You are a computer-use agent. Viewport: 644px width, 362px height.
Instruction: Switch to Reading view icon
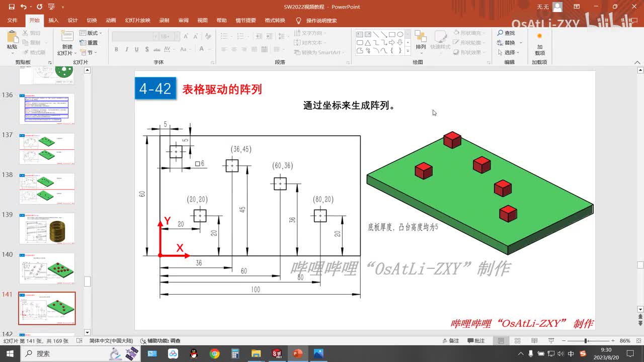point(534,341)
